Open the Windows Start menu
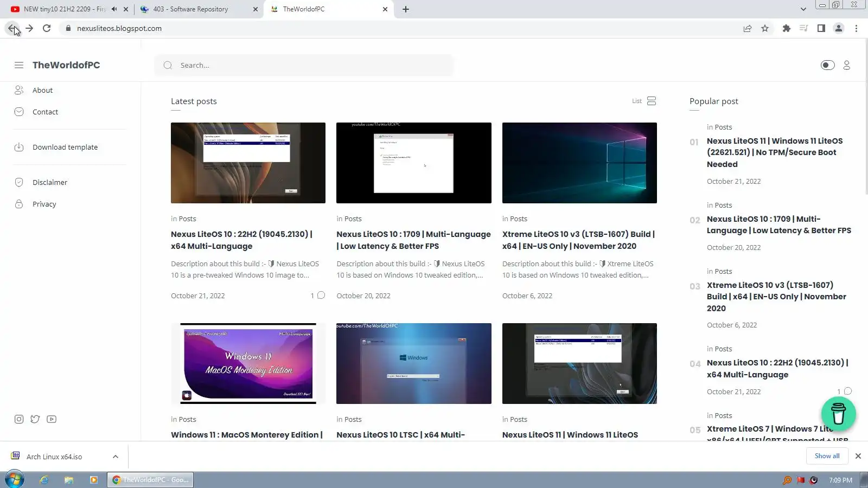 point(15,480)
